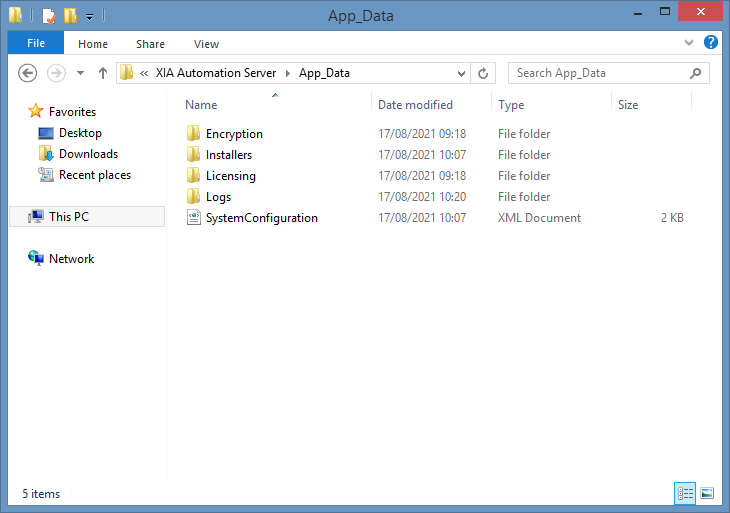Click the address bar folder icon
This screenshot has height=513, width=730.
coord(127,73)
